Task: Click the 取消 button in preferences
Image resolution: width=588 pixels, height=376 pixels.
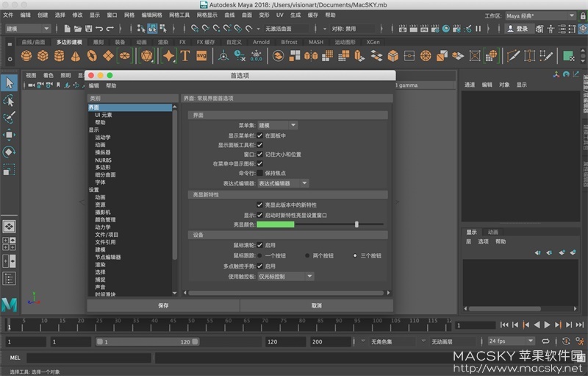Action: point(317,305)
